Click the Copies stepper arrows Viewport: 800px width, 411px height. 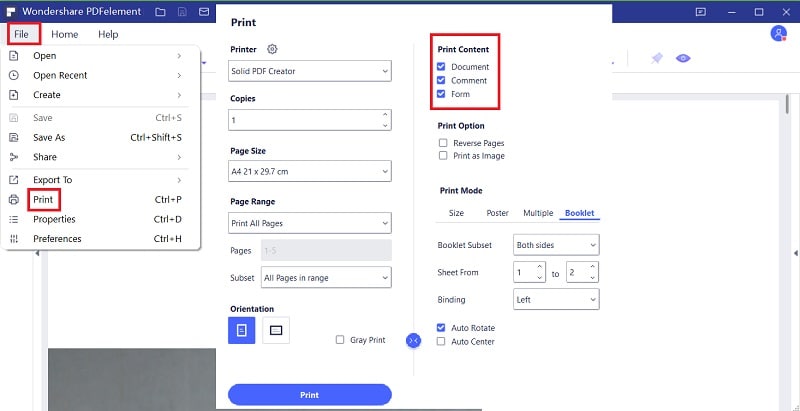(385, 120)
